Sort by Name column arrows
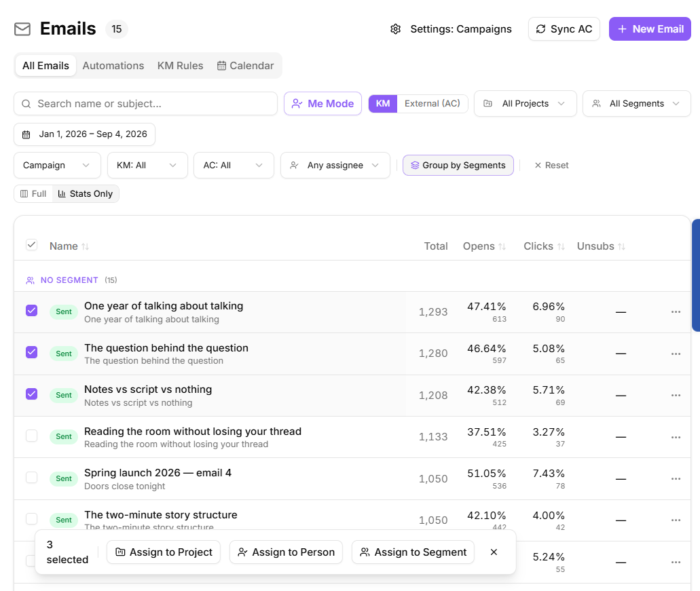700x591 pixels. (x=86, y=246)
